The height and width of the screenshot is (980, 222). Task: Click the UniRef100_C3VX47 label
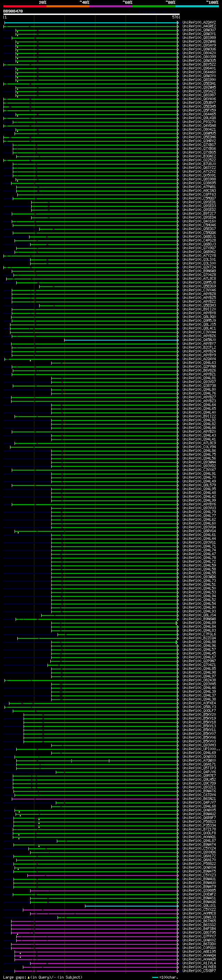point(199,470)
